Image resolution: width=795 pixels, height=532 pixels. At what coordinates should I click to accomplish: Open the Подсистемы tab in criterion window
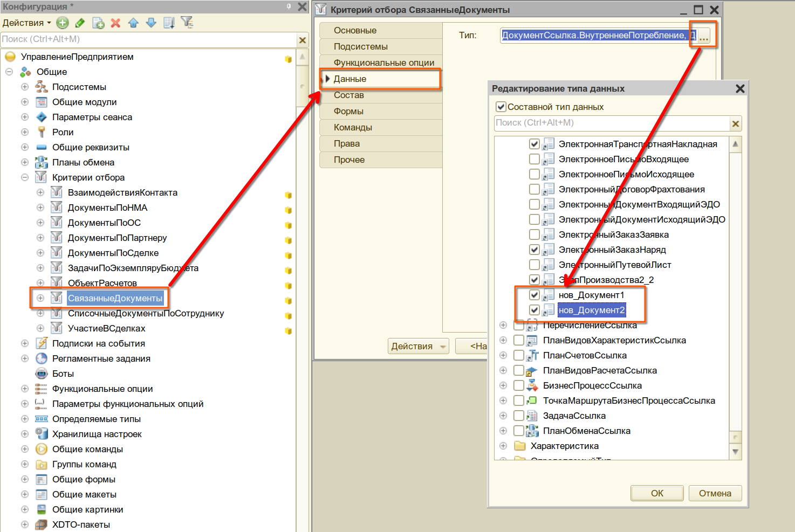(381, 46)
